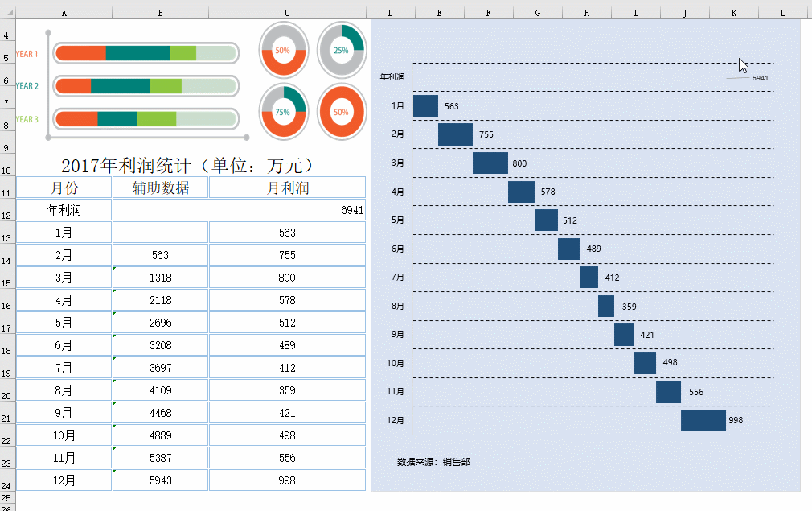
Task: Select the table cell with value 2696
Action: point(160,323)
